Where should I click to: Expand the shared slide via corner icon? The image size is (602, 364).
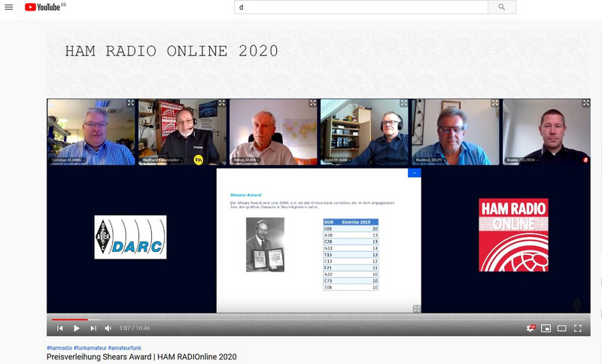coord(417,309)
